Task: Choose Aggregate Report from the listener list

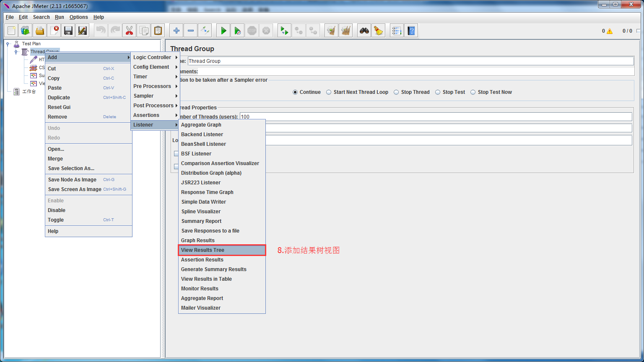Action: tap(222, 298)
